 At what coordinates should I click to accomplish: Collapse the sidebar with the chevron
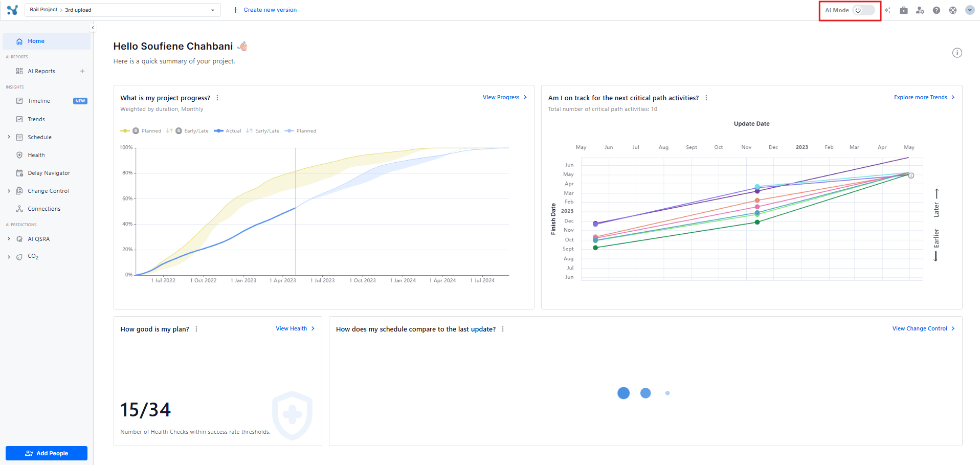[93, 28]
